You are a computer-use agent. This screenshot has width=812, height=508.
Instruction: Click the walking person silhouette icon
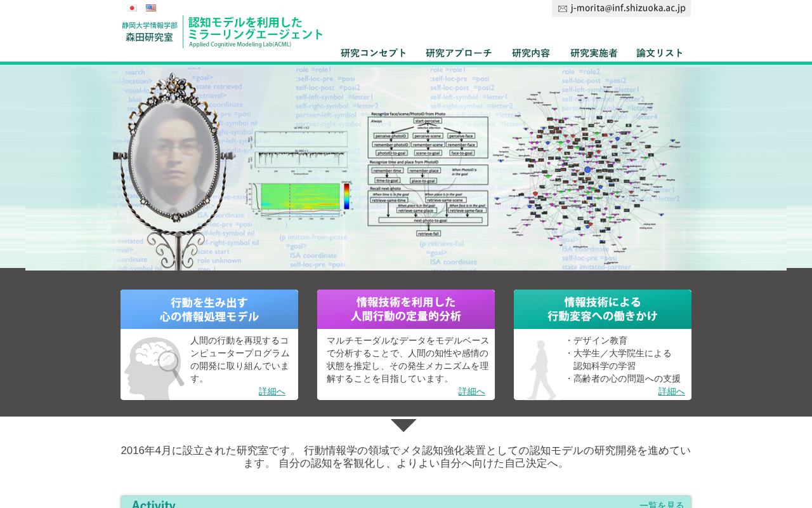541,370
